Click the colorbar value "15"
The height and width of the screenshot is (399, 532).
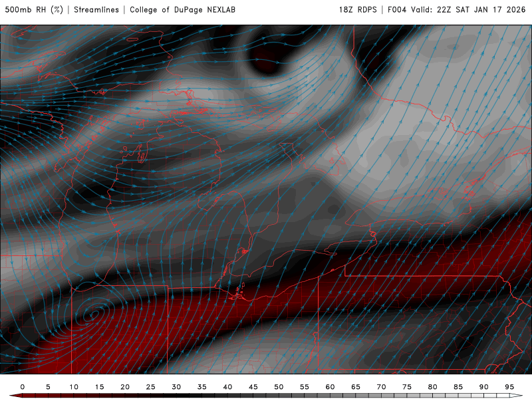pos(99,387)
